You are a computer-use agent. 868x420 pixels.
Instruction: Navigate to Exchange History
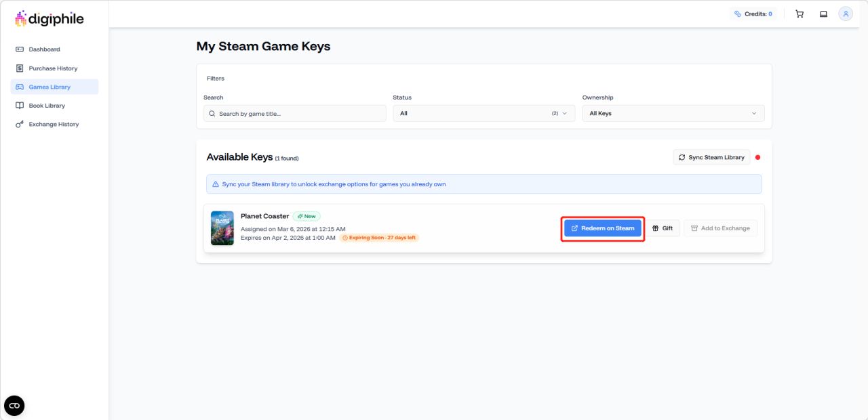point(54,125)
